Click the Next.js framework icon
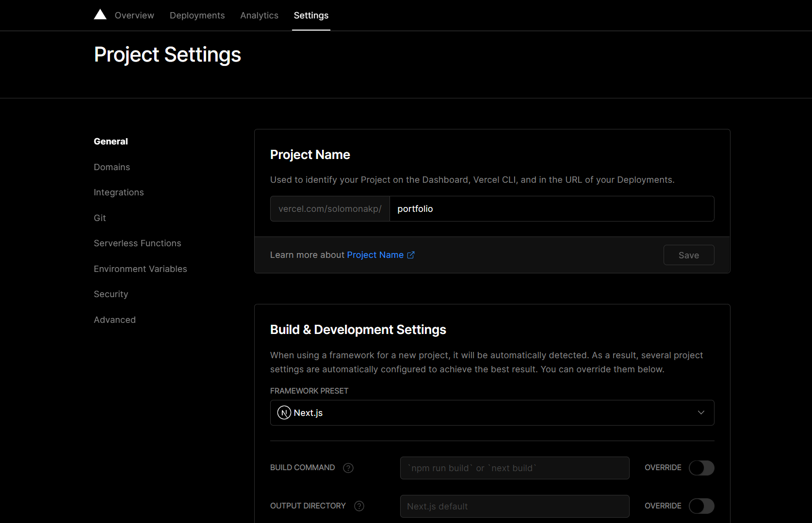This screenshot has width=812, height=523. click(283, 412)
